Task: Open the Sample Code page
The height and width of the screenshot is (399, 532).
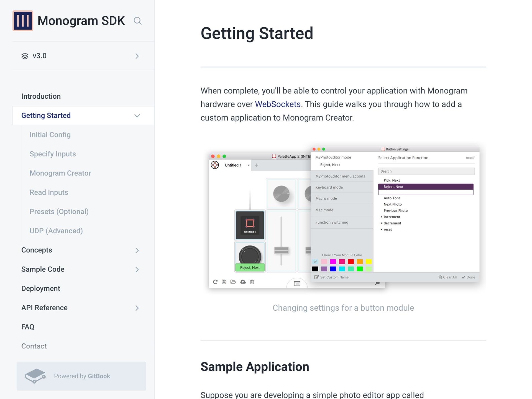Action: click(x=43, y=269)
